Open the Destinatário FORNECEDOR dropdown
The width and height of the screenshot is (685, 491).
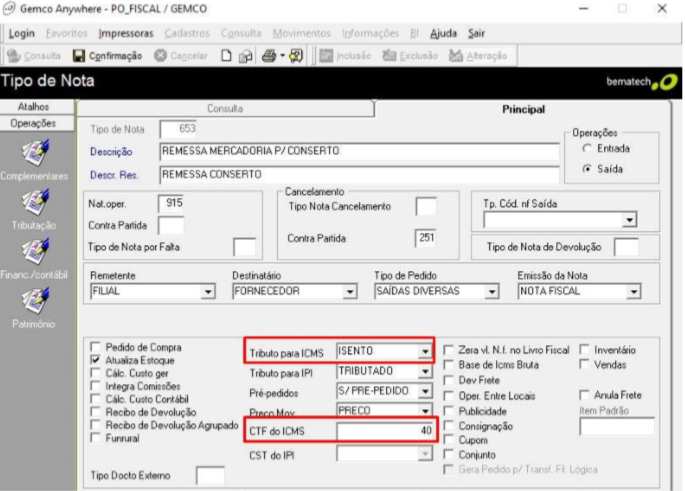(349, 291)
